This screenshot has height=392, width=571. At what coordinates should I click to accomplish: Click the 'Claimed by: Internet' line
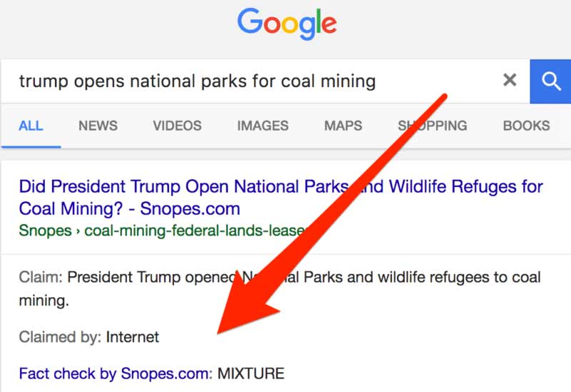tap(89, 337)
